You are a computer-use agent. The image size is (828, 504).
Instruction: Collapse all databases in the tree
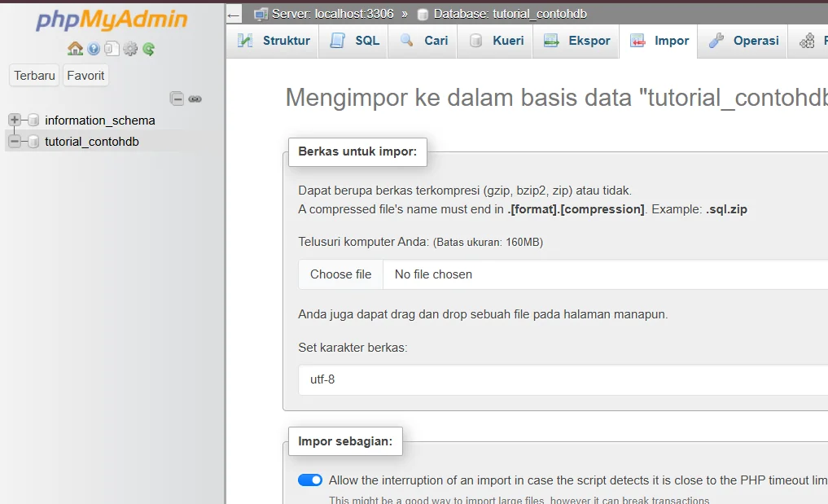[177, 99]
